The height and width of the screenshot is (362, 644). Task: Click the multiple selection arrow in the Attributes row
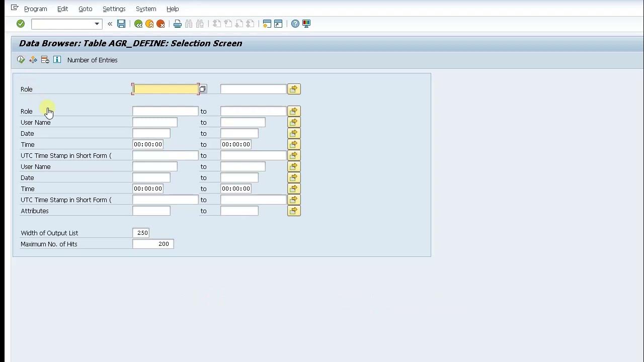click(294, 211)
